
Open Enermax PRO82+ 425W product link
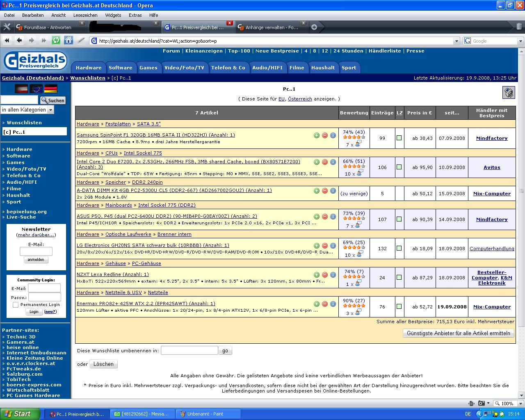click(146, 304)
